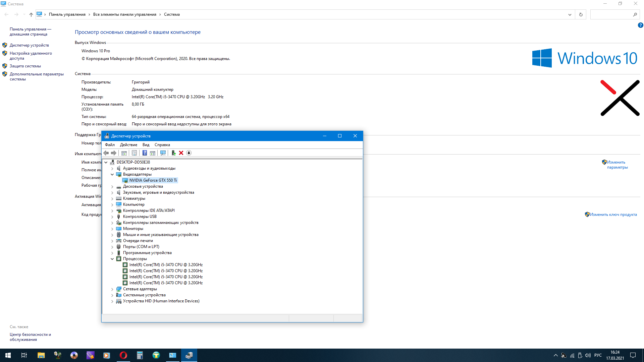Open the Справка menu
The height and width of the screenshot is (362, 644).
[x=162, y=145]
